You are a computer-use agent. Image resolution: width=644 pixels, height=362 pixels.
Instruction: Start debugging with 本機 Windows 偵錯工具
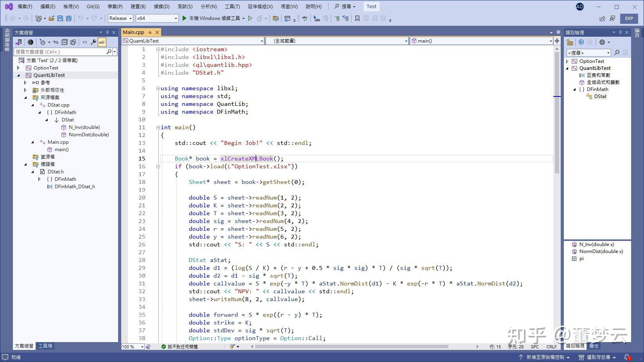click(213, 18)
